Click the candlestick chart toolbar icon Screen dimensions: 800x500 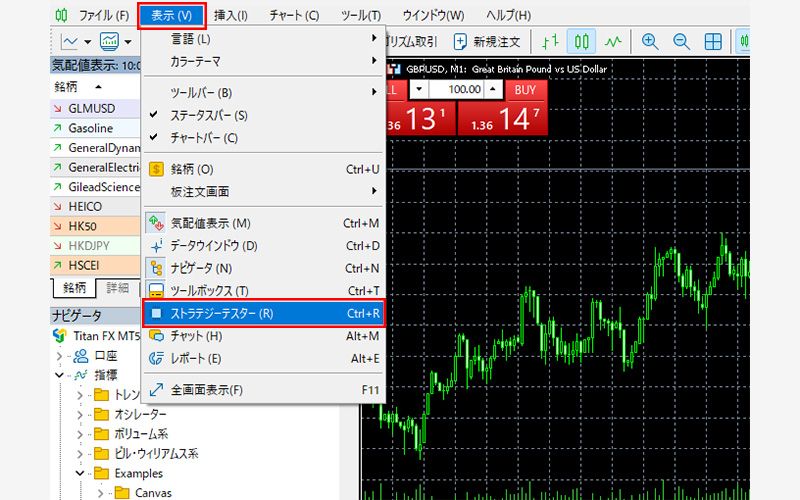tap(582, 42)
